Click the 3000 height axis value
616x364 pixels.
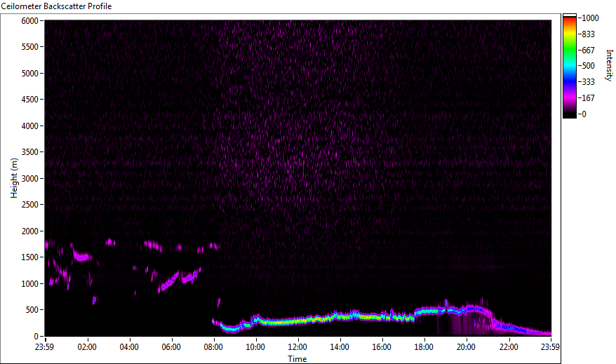tap(30, 179)
